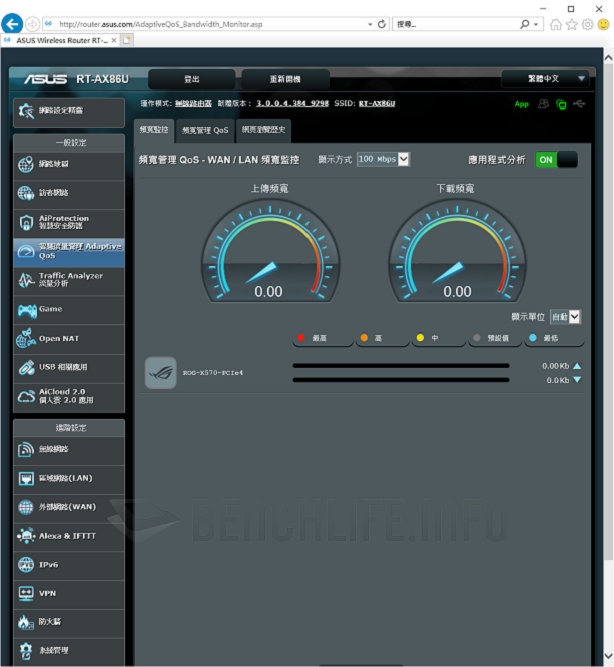
Task: Toggle the application analysis ON switch
Action: pyautogui.click(x=557, y=160)
